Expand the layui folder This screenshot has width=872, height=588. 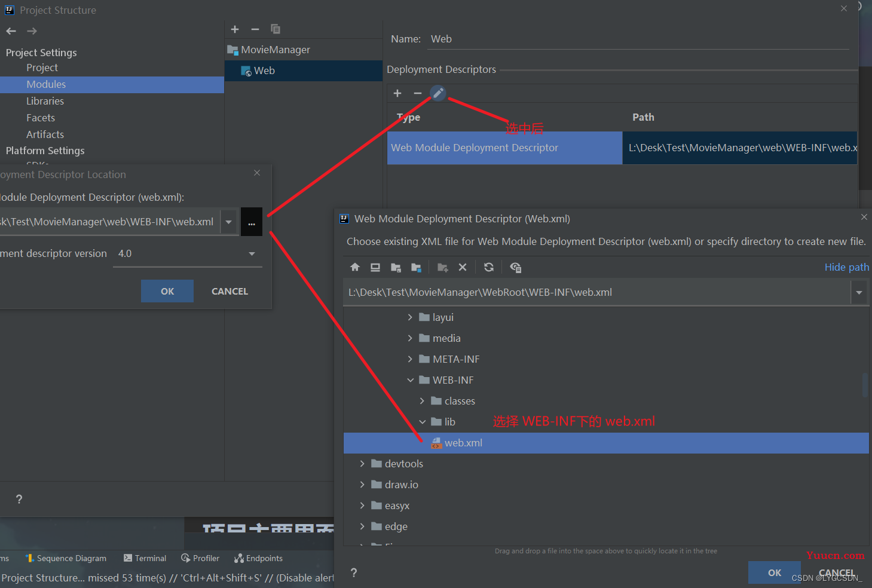[x=410, y=317]
